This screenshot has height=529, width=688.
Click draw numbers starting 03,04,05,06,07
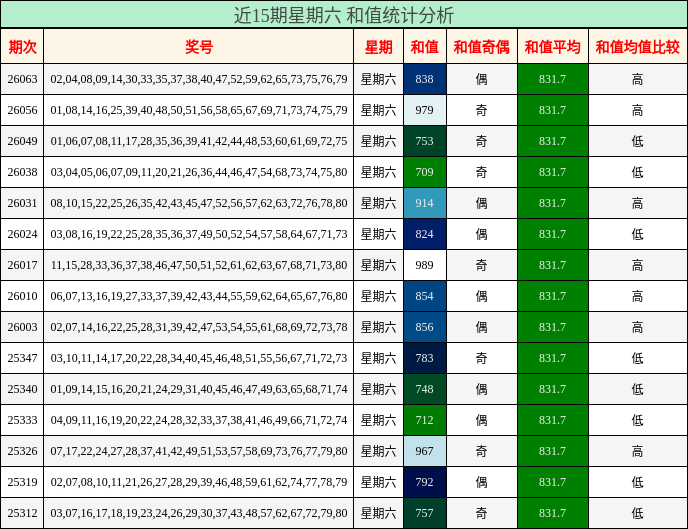[199, 172]
